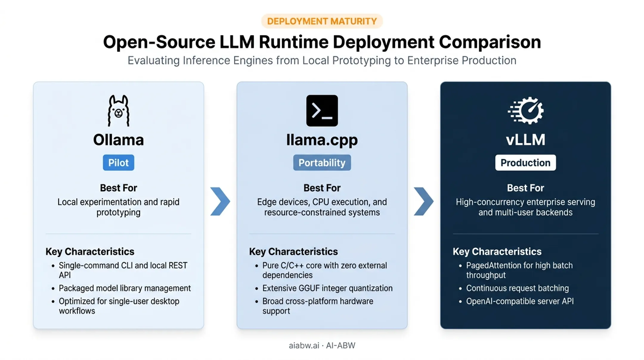Screen dimensions: 644x360
Task: Click the llama.cpp terminal prompt icon
Action: 322,111
